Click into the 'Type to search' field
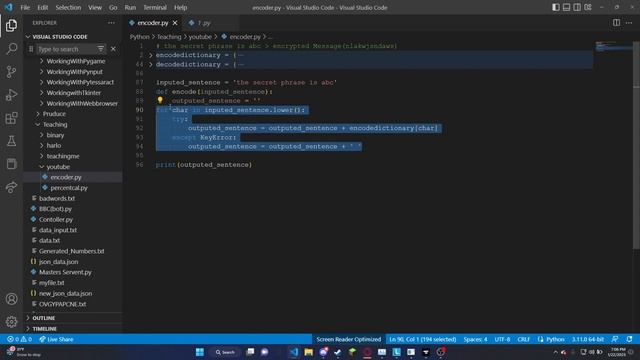This screenshot has height=360, width=640. [66, 49]
